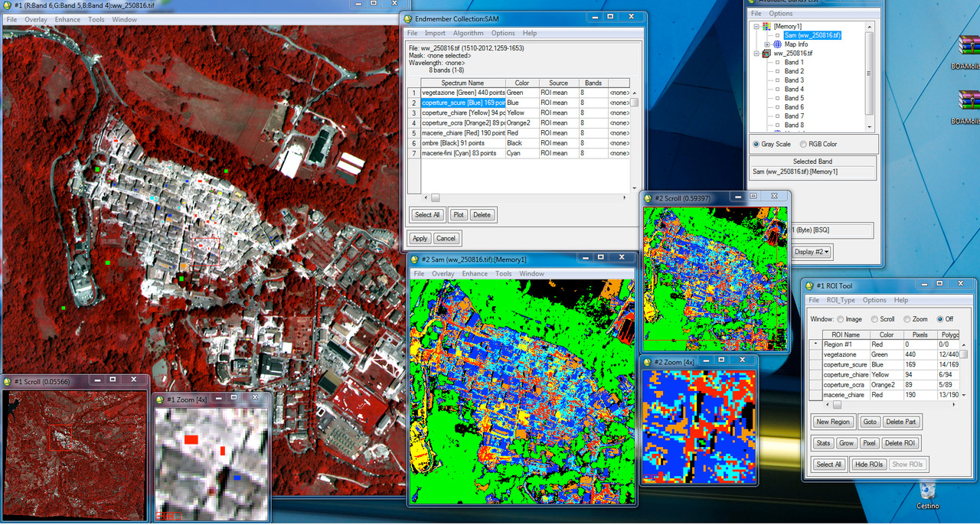This screenshot has width=980, height=525.
Task: Select the RGB Color radio button
Action: click(x=803, y=144)
